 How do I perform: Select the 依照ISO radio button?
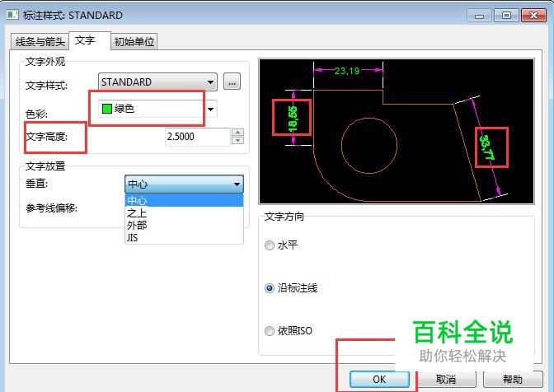click(270, 331)
